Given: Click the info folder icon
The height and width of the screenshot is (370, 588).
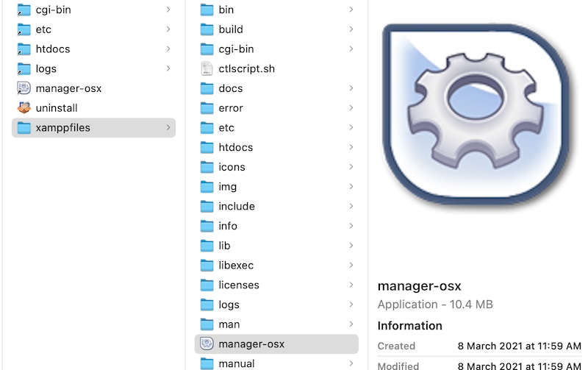Looking at the screenshot, I should [x=207, y=226].
